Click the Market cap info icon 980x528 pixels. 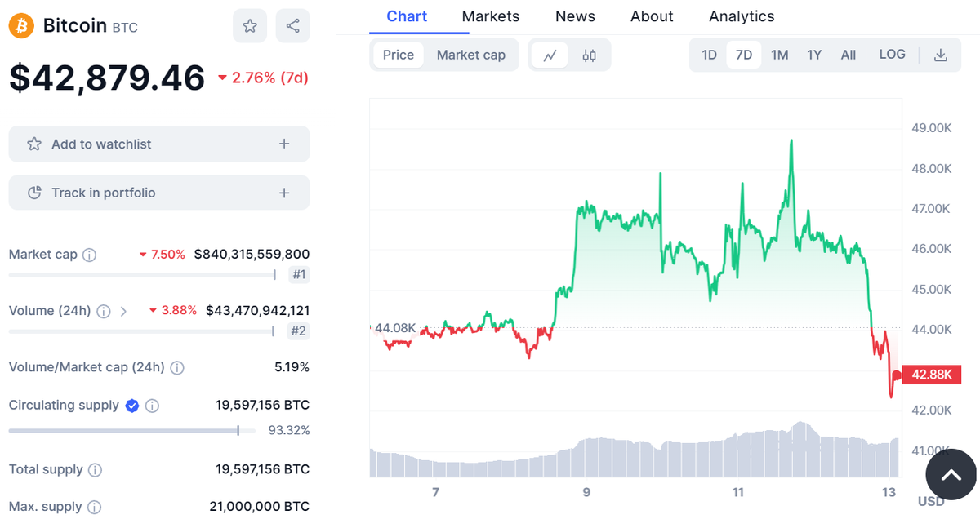tap(90, 255)
